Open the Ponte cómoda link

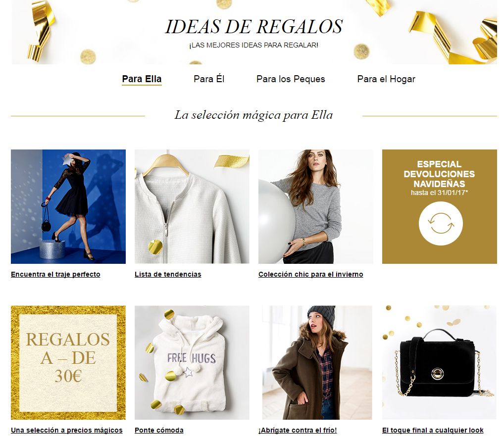[159, 430]
